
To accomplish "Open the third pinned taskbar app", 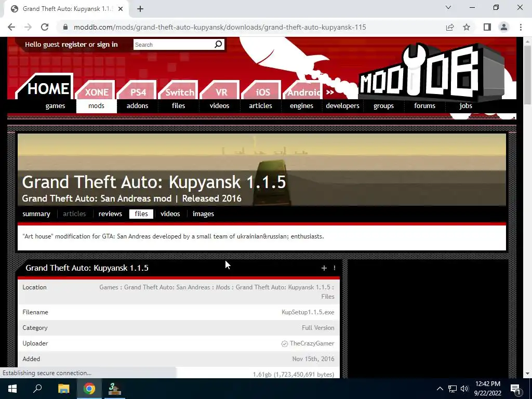I will [115, 389].
